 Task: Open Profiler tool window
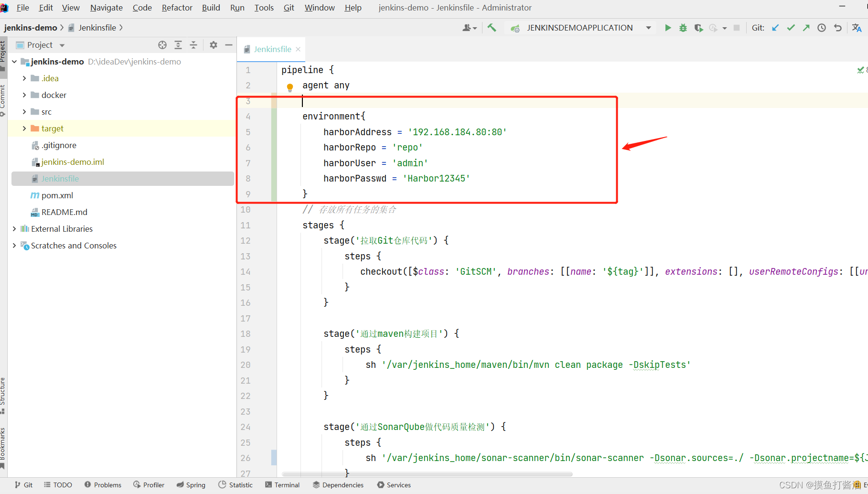pos(149,485)
